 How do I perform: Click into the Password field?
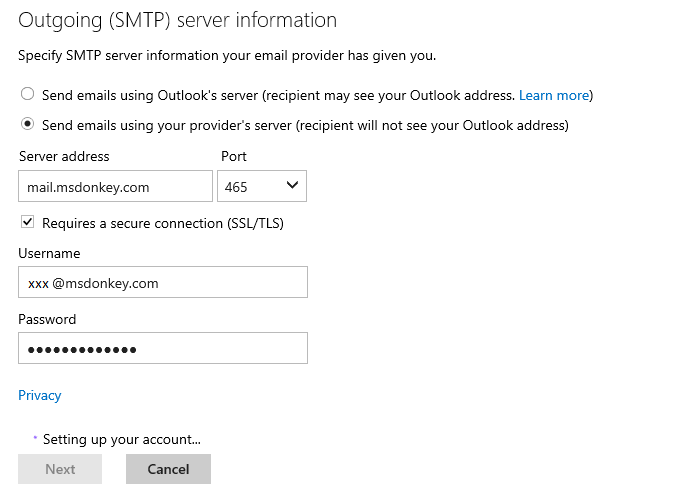(x=162, y=348)
